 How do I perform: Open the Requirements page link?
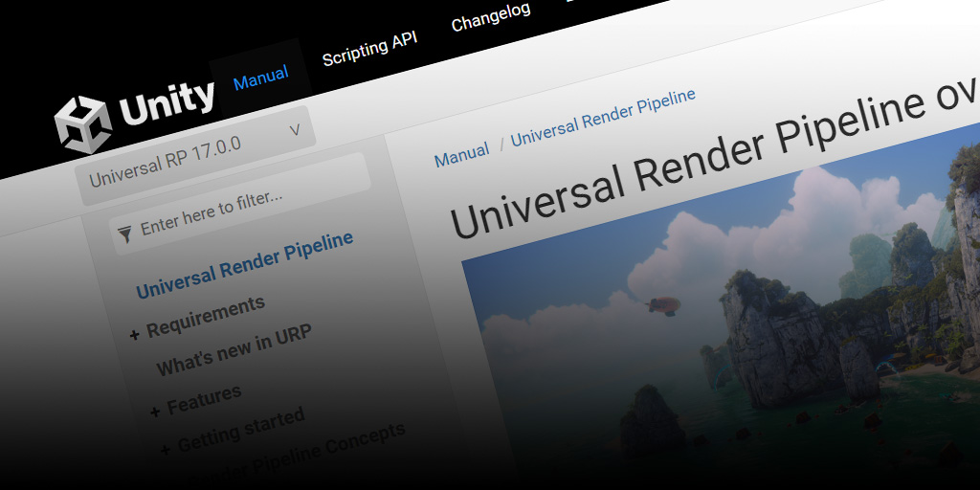205,316
